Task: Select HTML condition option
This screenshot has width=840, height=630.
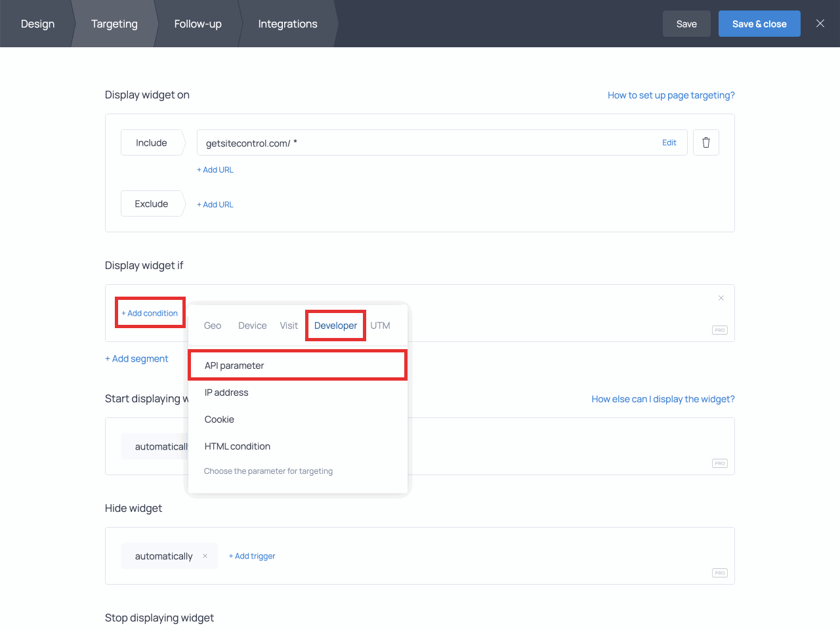Action: click(237, 446)
